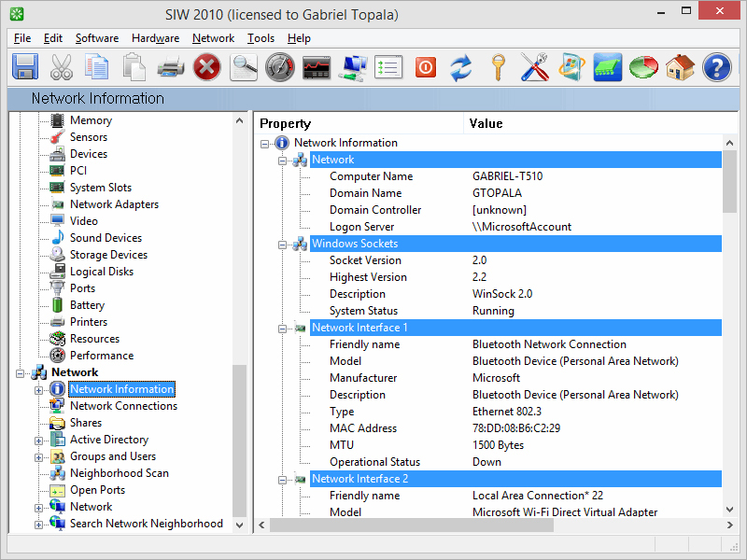Screen dimensions: 747x560
Task: Expand the Search Network Neighborhood node
Action: pos(38,525)
